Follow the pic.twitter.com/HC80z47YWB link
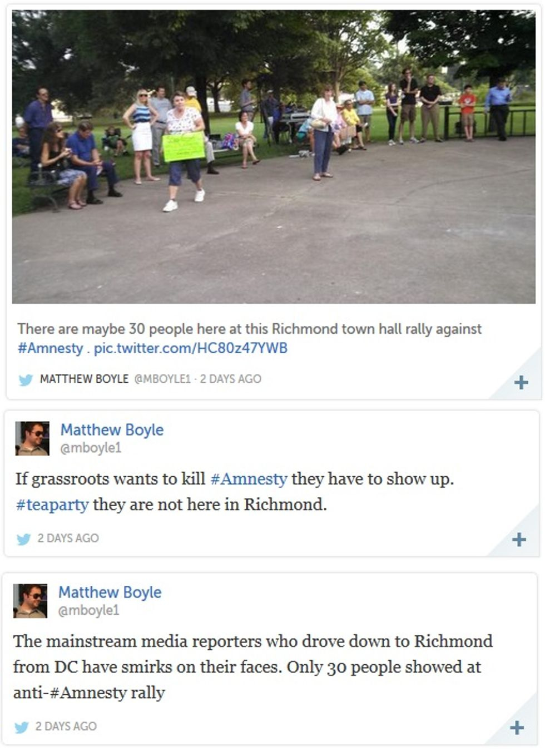Viewport: 545px width, 756px height. [191, 348]
